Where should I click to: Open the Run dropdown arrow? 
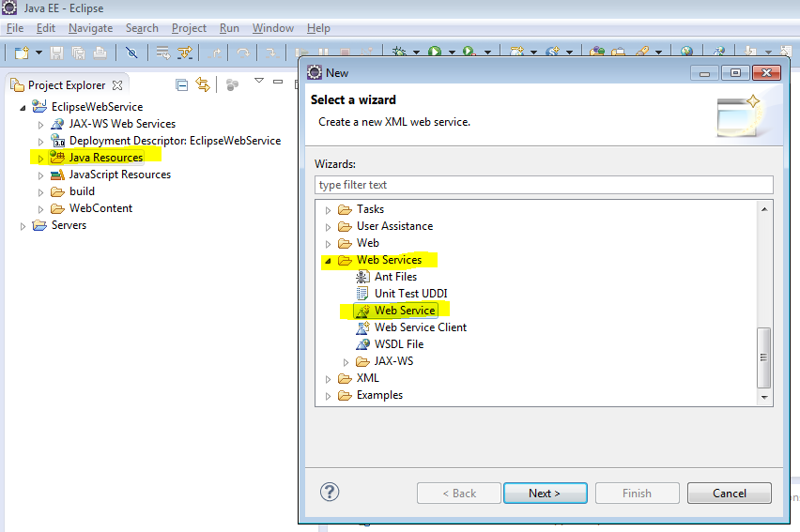(x=452, y=52)
